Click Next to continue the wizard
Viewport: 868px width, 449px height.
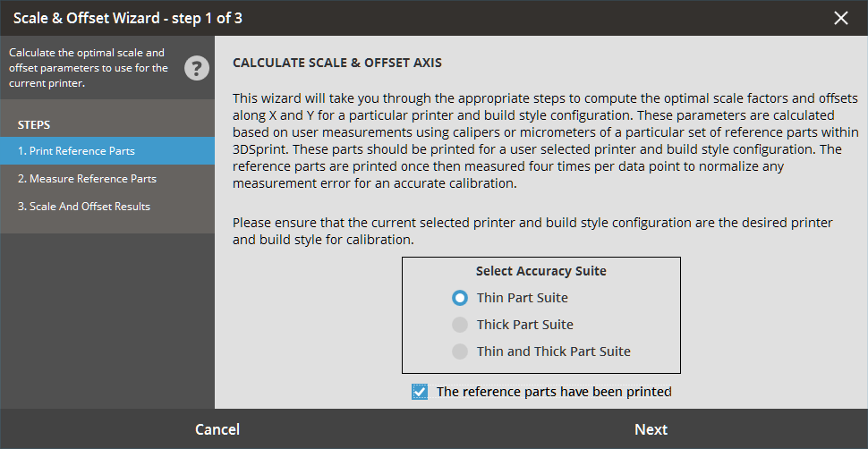click(x=651, y=429)
